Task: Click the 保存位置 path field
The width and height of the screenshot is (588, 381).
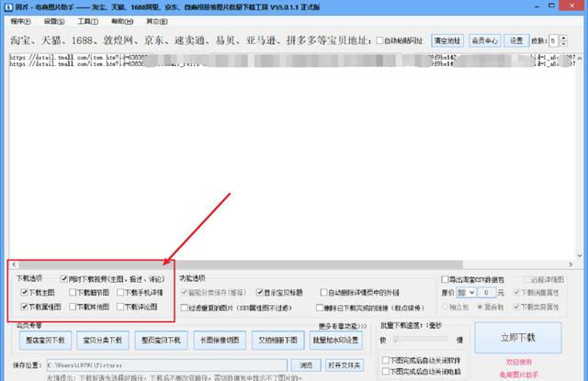Action: (x=167, y=364)
